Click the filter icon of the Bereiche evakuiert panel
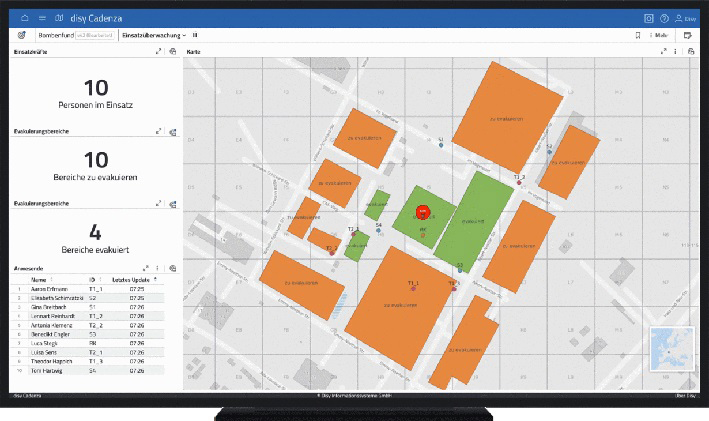The image size is (709, 421). 173,204
